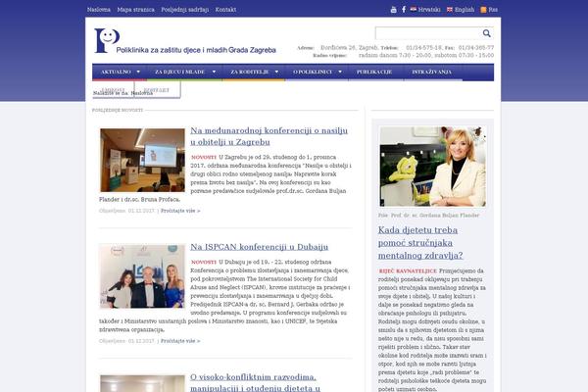Expand the Aktualno menu arrow
Viewport: 588px width, 392px height.
(138, 72)
